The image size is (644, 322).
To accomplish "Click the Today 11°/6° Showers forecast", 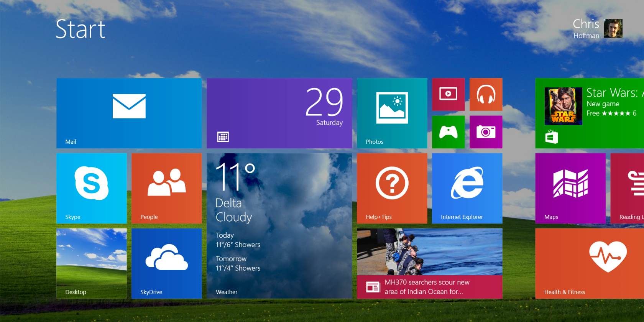I will coord(238,240).
